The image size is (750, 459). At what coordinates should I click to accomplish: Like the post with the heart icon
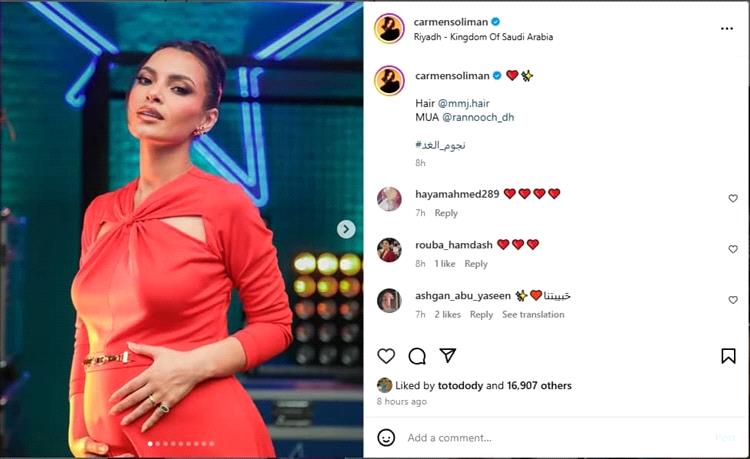(386, 356)
